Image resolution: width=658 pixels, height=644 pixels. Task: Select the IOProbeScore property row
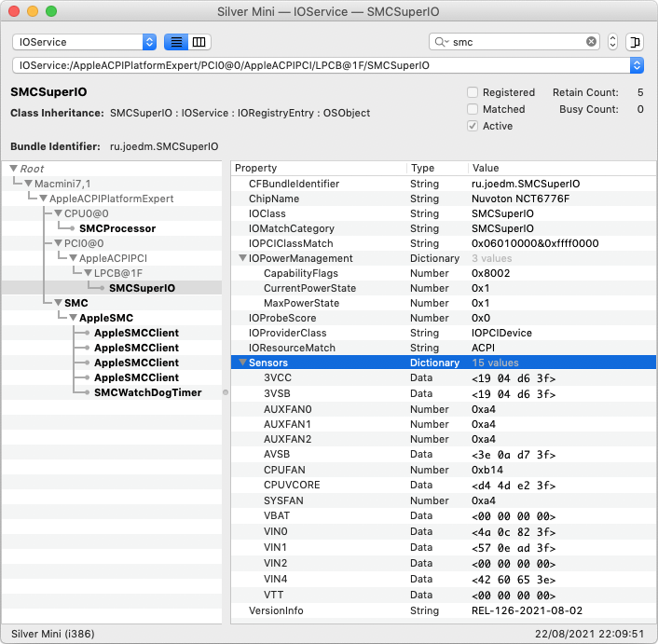[x=443, y=318]
